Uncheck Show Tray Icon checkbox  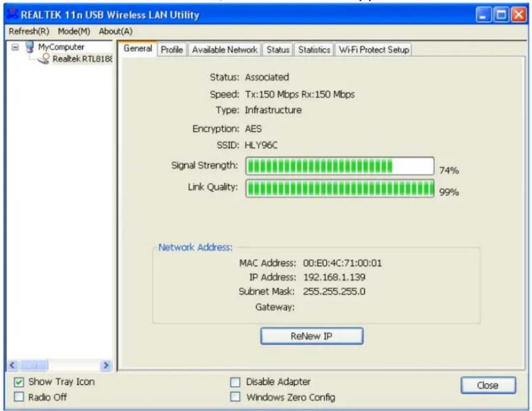point(19,382)
